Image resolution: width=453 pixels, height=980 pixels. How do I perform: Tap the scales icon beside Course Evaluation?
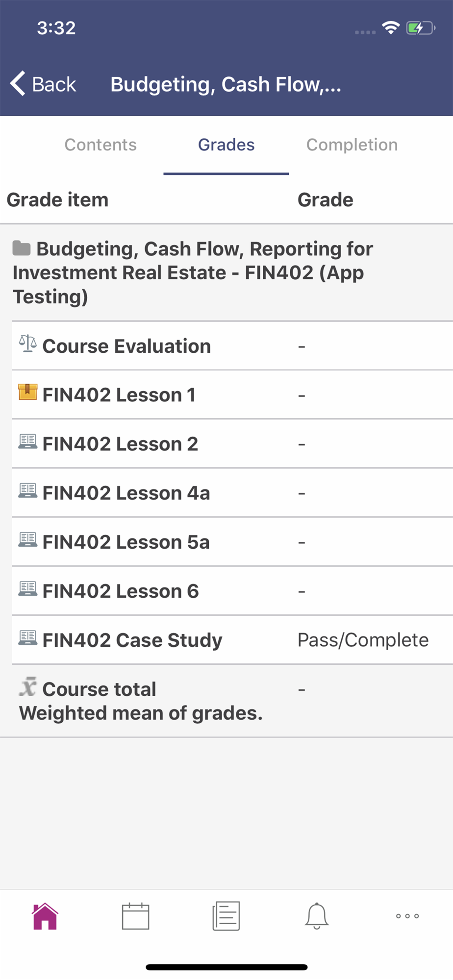pos(27,344)
